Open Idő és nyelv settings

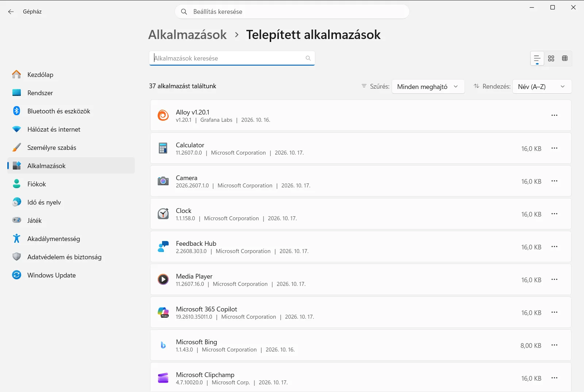[x=71, y=202]
